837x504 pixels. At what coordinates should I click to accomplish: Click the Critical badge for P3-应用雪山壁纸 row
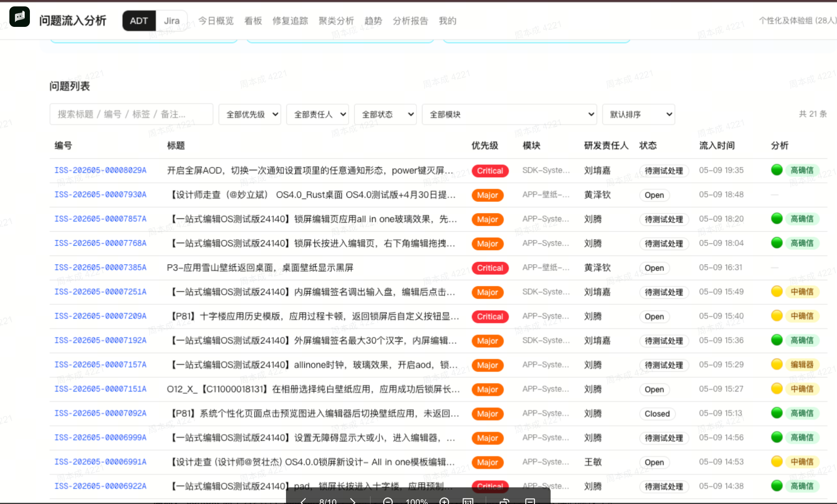click(x=490, y=268)
